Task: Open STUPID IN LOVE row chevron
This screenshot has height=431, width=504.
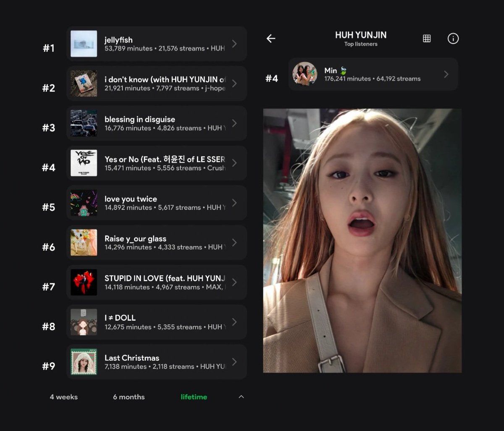Action: pyautogui.click(x=234, y=282)
